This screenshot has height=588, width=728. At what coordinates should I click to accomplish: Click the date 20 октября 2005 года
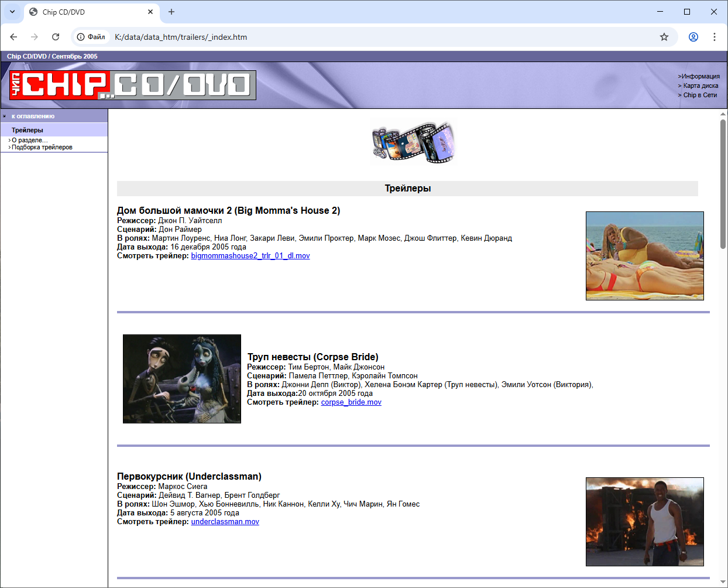[x=335, y=394]
